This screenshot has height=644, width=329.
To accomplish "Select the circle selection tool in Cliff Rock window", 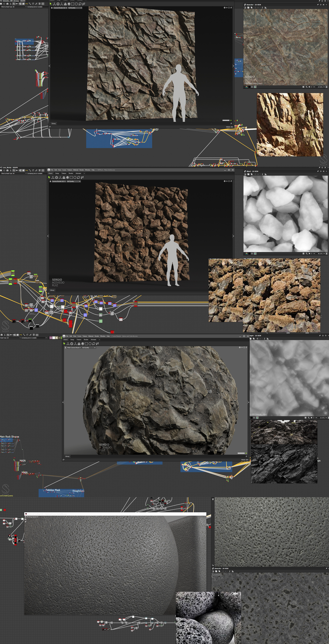I will (75, 178).
